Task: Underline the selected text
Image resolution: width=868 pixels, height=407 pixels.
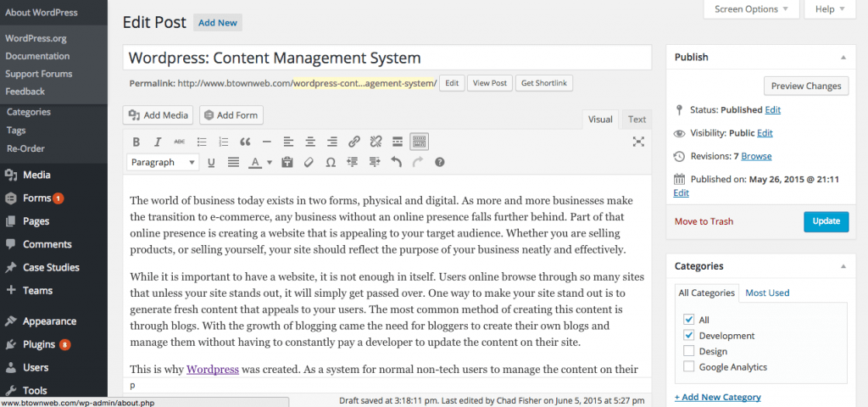Action: point(211,162)
